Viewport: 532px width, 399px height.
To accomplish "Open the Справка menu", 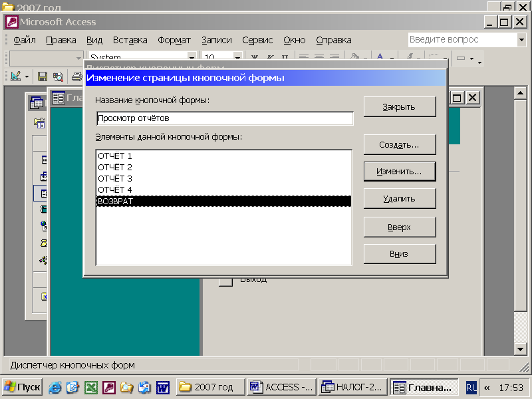I will [x=334, y=40].
